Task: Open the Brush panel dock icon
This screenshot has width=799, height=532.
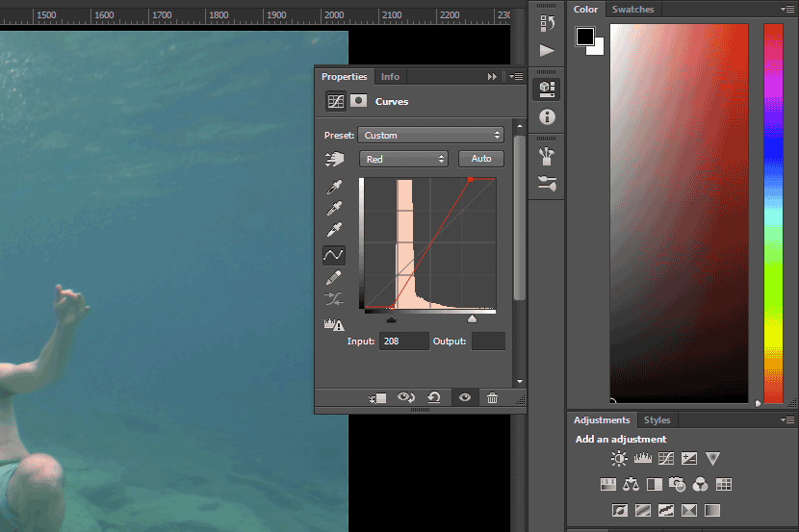Action: pyautogui.click(x=547, y=156)
